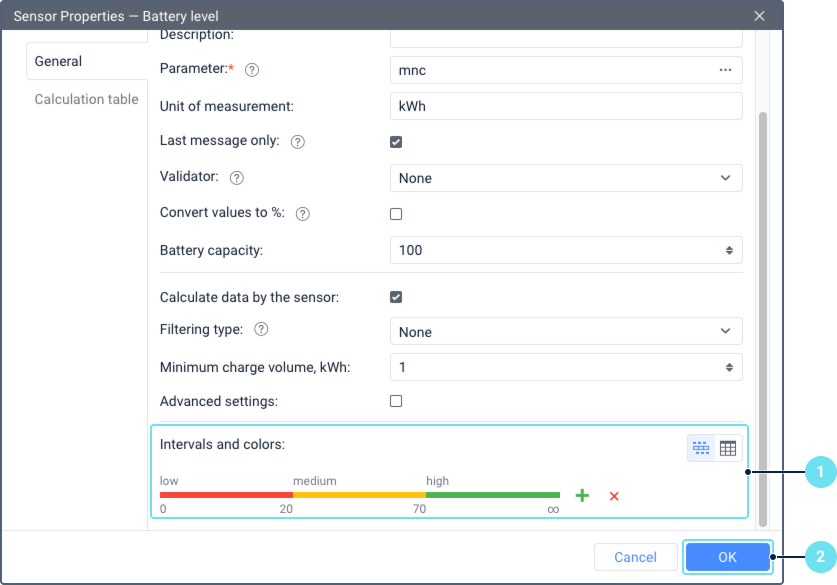This screenshot has width=837, height=585.
Task: View help for Convert values to %
Action: [303, 214]
